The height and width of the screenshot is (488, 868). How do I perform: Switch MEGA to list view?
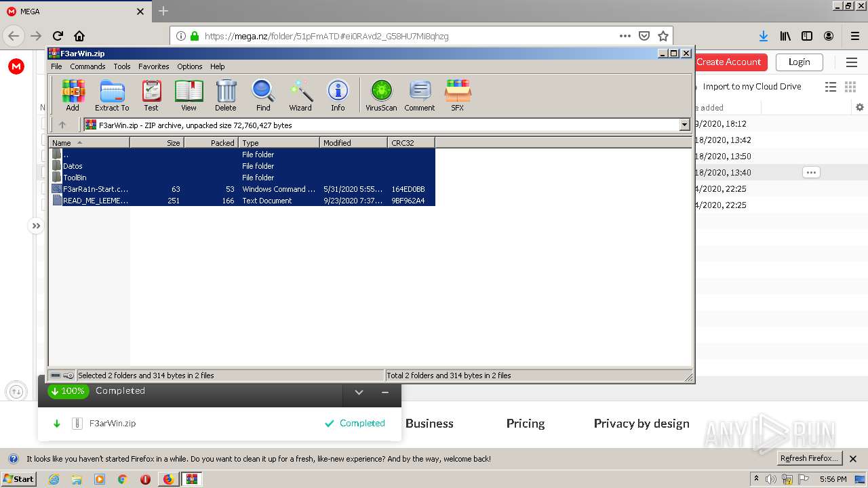point(830,87)
